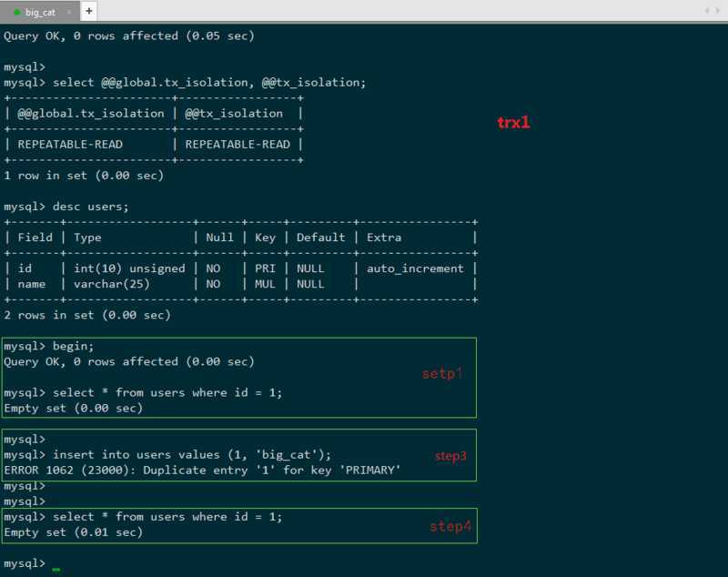Image resolution: width=728 pixels, height=577 pixels.
Task: Click the 'NO' cell in the name row
Action: [213, 284]
